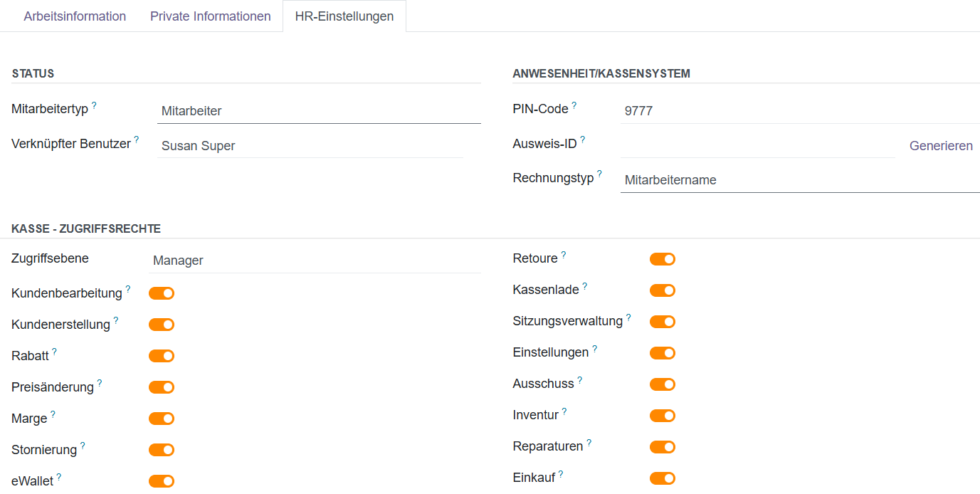Screen dimensions: 980x494
Task: Disable the Rabatt toggle
Action: pos(162,356)
